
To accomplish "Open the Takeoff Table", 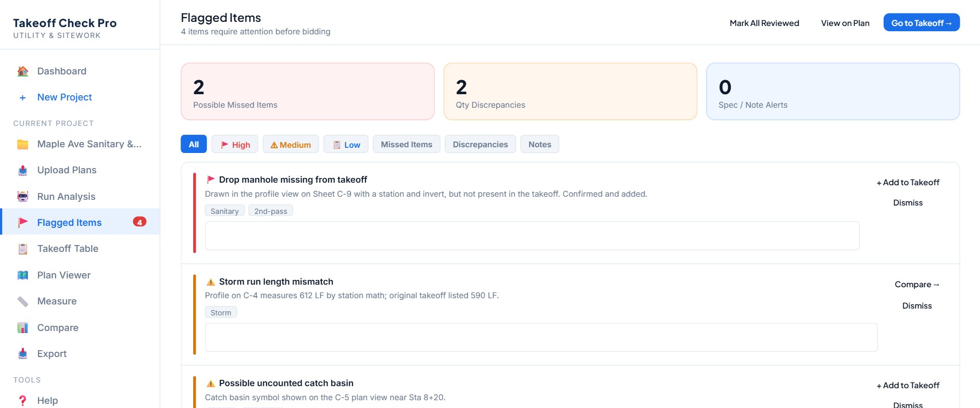I will coord(80,249).
